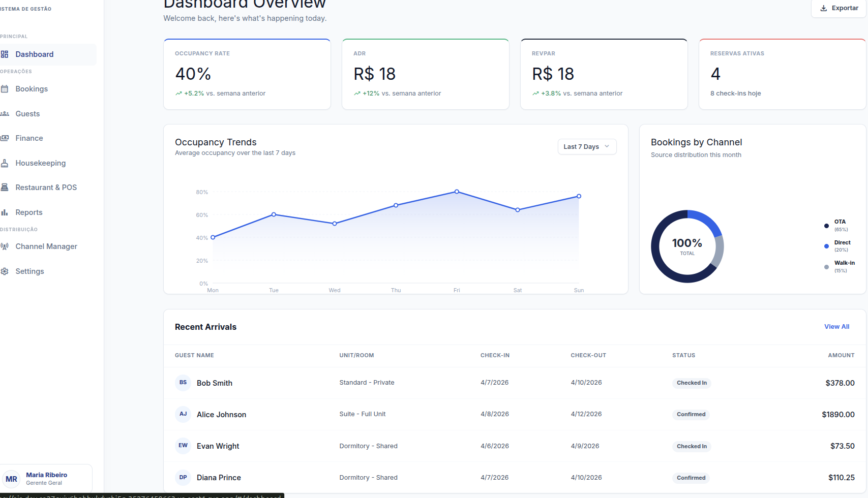Screen dimensions: 868x498
Task: Click the OTA legend color dot
Action: pos(826,226)
